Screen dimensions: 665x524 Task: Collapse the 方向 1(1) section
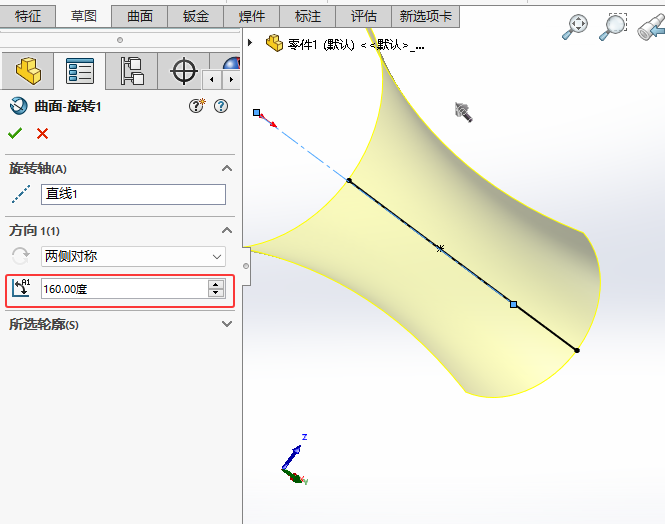click(227, 230)
